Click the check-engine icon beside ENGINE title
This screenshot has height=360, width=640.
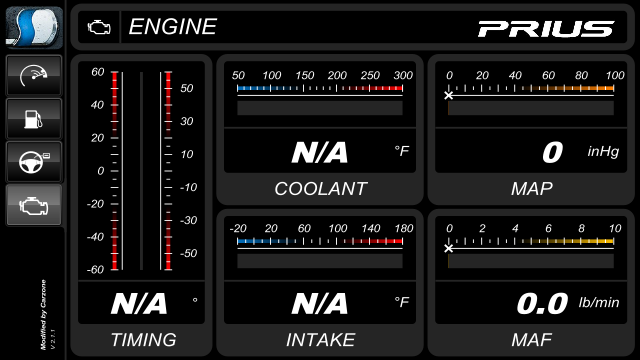(99, 27)
